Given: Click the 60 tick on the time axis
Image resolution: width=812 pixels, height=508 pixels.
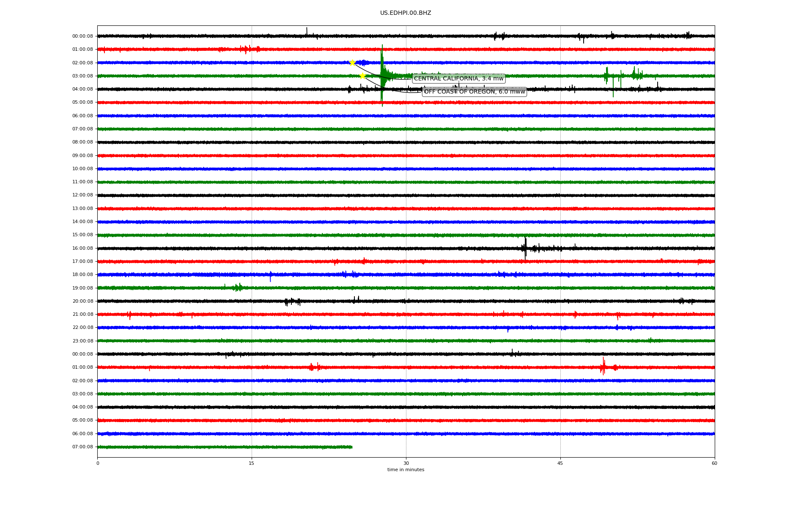Looking at the screenshot, I should (714, 463).
